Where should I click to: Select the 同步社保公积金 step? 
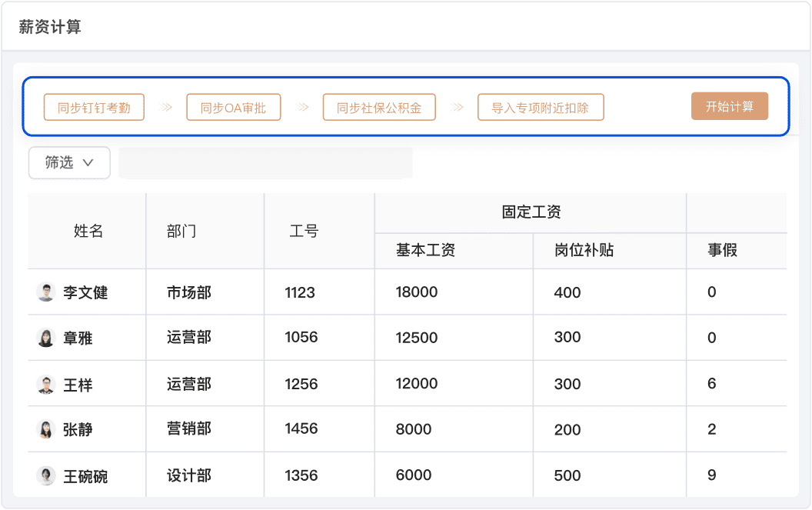click(x=379, y=108)
